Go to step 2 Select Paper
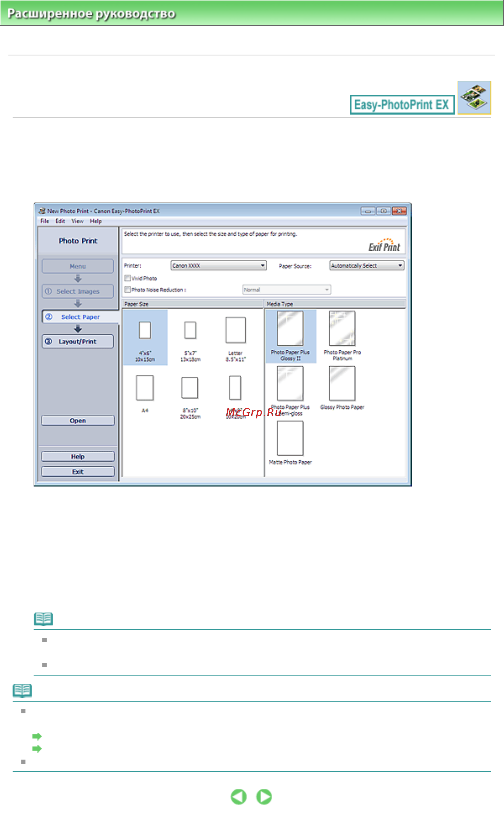Viewport: 504px width, 824px height. [x=80, y=317]
